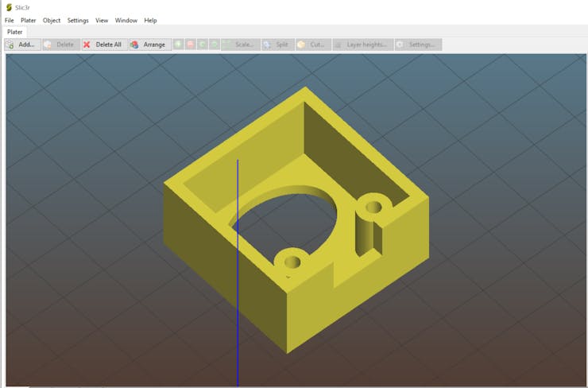Click the rotate counter-clockwise toolbar icon
Image resolution: width=588 pixels, height=388 pixels.
point(203,45)
